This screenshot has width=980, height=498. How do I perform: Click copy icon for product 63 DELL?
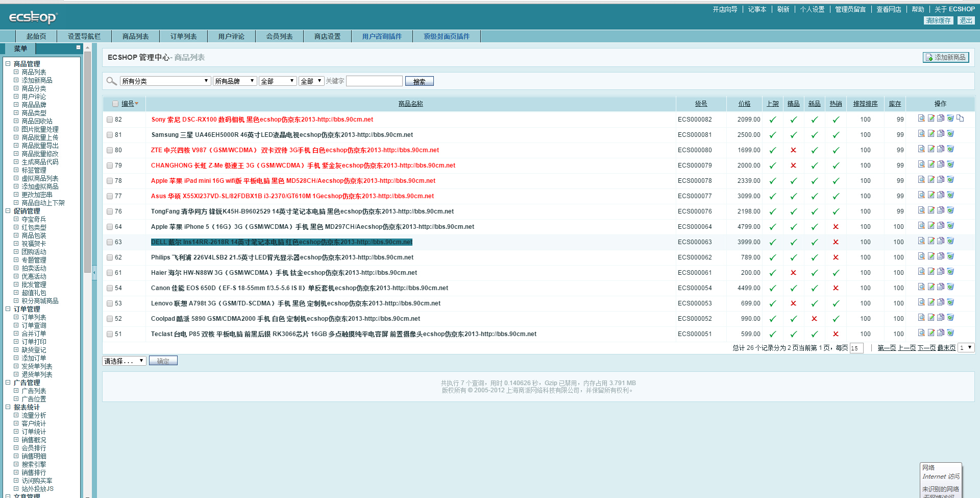(x=941, y=241)
